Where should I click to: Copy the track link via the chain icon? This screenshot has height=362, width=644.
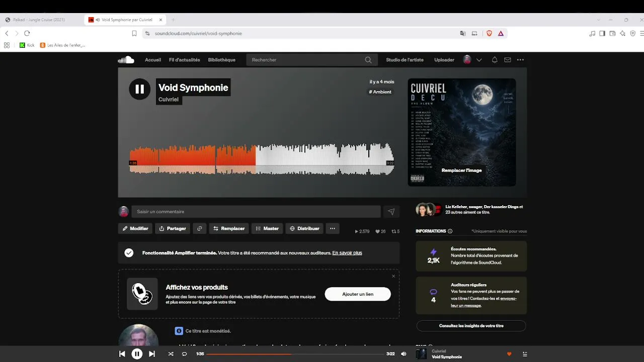point(199,228)
